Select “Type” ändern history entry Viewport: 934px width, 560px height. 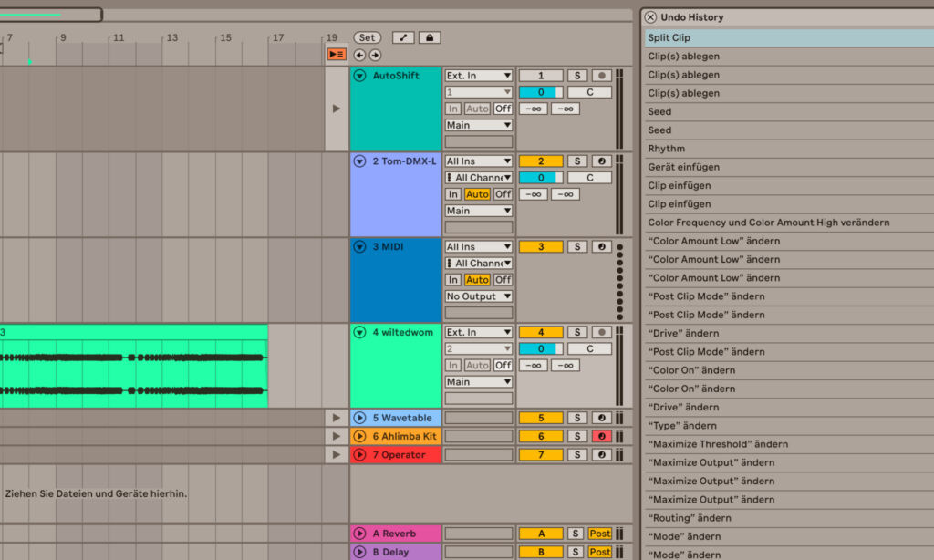click(x=789, y=425)
